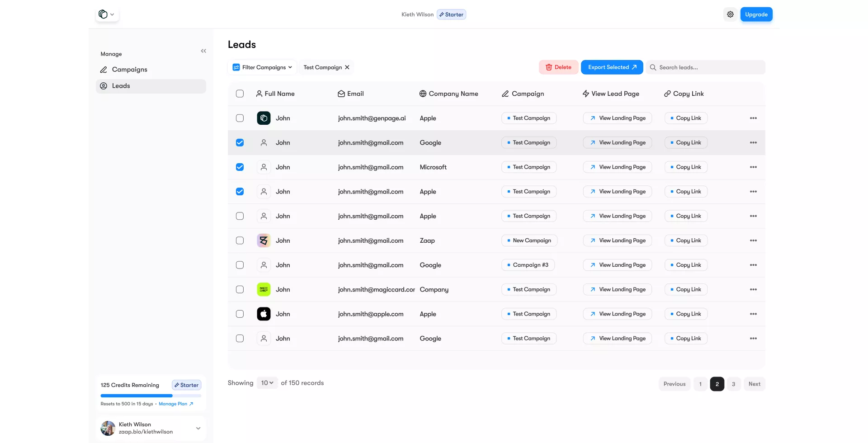Click the genpage.ai lead logo icon
The image size is (868, 443).
tap(264, 118)
